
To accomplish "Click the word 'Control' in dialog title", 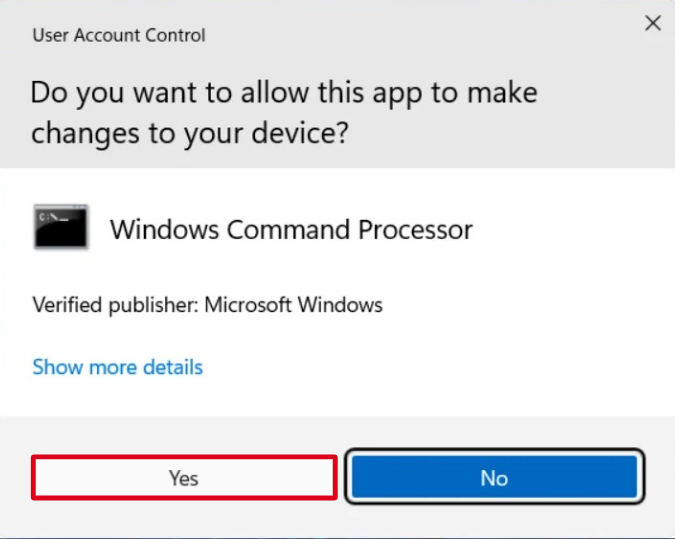I will click(x=176, y=35).
